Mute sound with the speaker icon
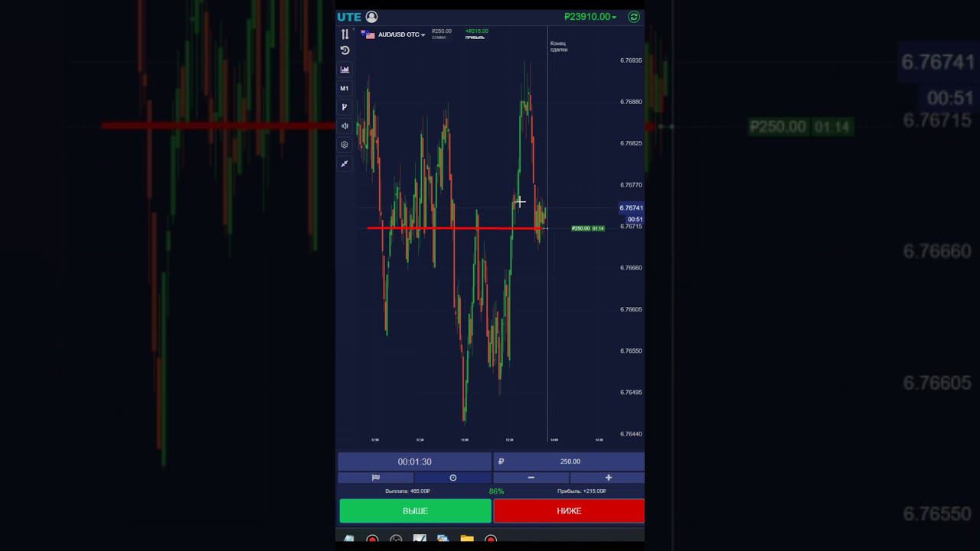Screen dimensions: 980x551 345,126
